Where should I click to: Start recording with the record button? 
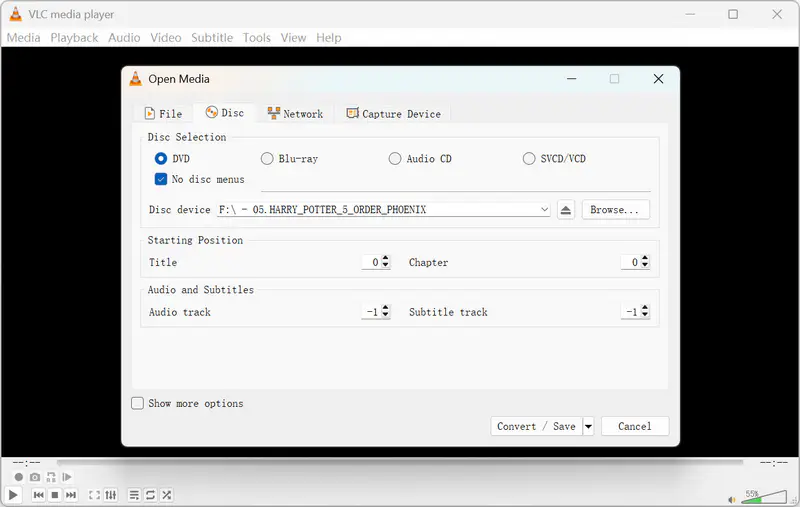pyautogui.click(x=19, y=477)
